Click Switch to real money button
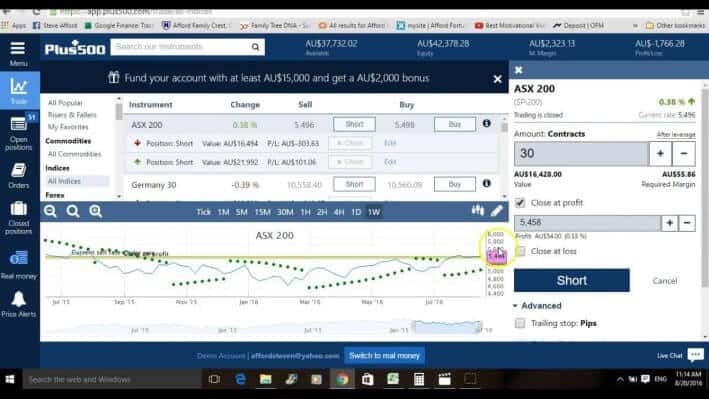This screenshot has width=709, height=399. [384, 356]
